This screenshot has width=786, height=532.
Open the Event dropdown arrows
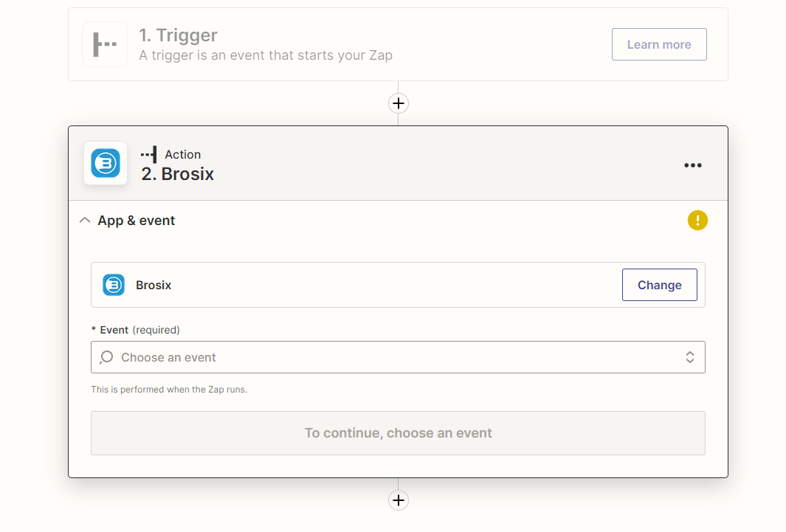coord(690,357)
